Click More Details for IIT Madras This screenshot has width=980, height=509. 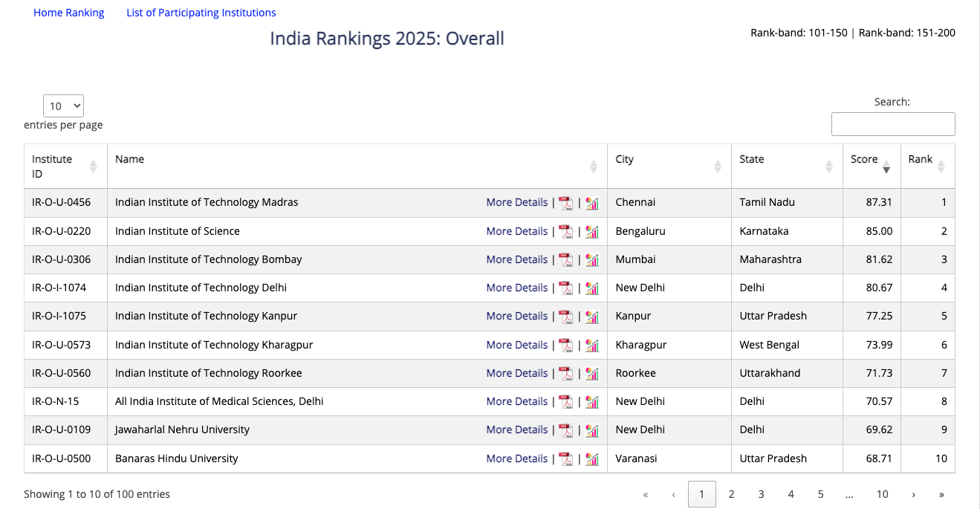[x=517, y=202]
